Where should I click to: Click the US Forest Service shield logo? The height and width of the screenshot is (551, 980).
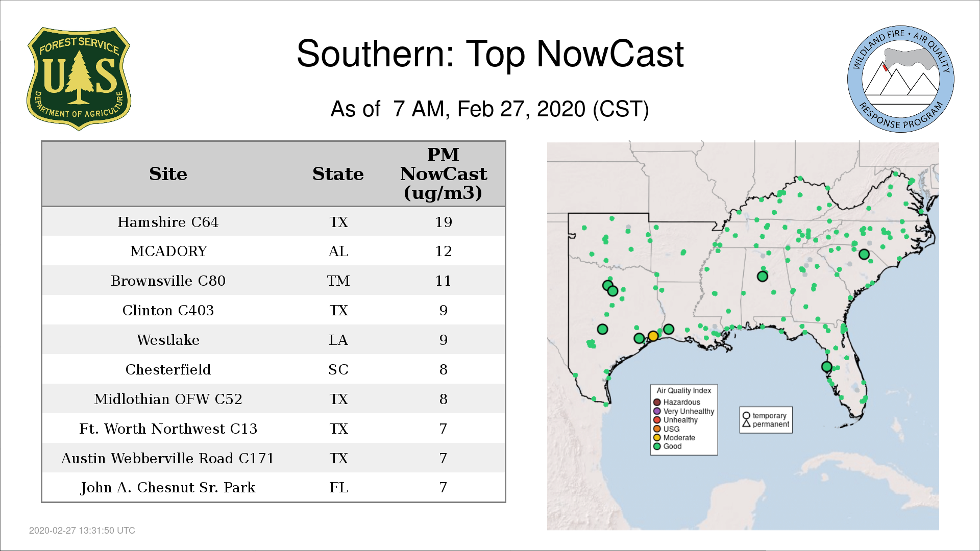(79, 79)
